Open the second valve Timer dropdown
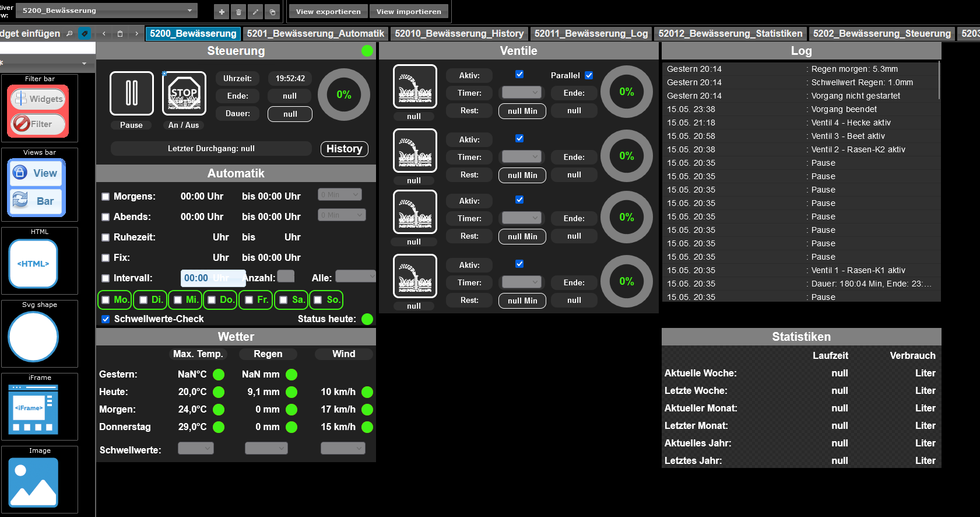The height and width of the screenshot is (517, 980). click(522, 156)
